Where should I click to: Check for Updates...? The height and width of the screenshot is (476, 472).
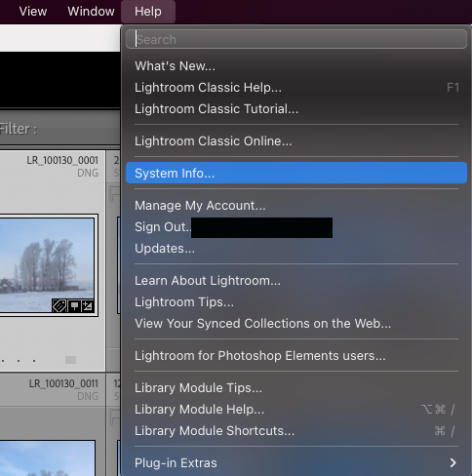[x=296, y=249]
